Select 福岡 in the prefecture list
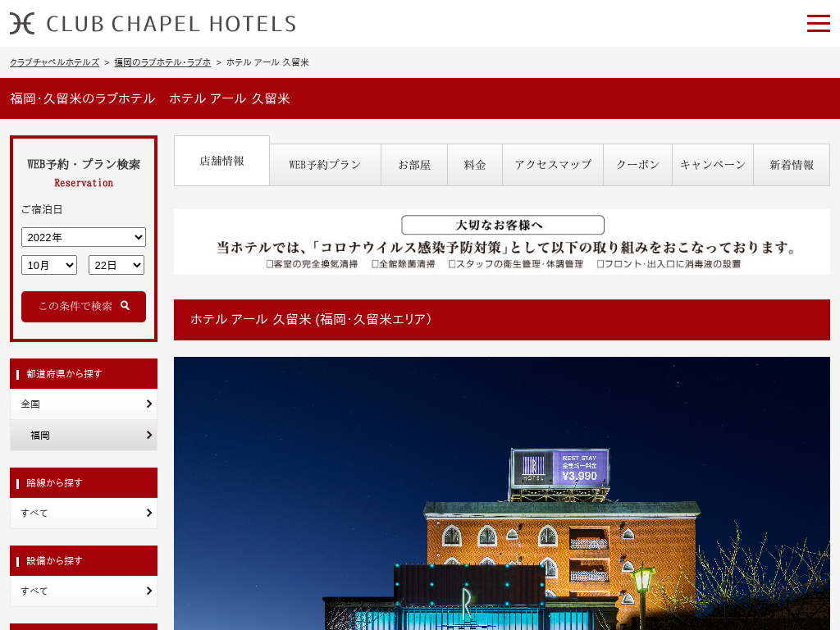Image resolution: width=840 pixels, height=630 pixels. point(84,435)
